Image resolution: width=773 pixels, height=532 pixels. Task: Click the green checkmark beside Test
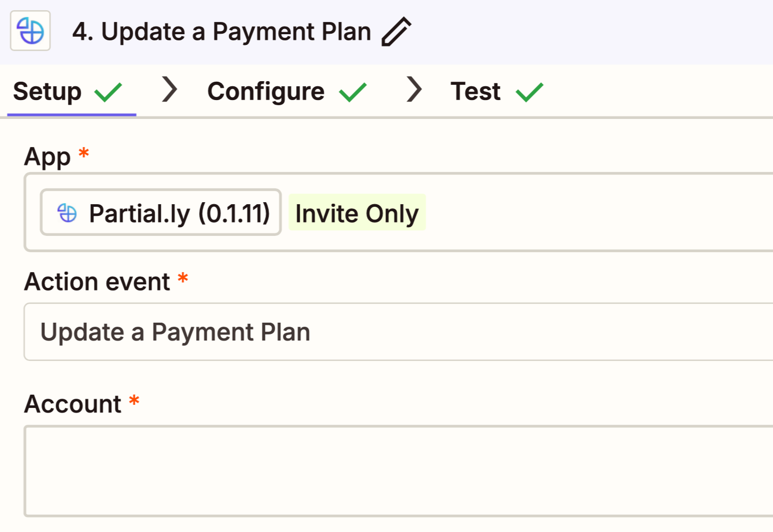point(529,92)
